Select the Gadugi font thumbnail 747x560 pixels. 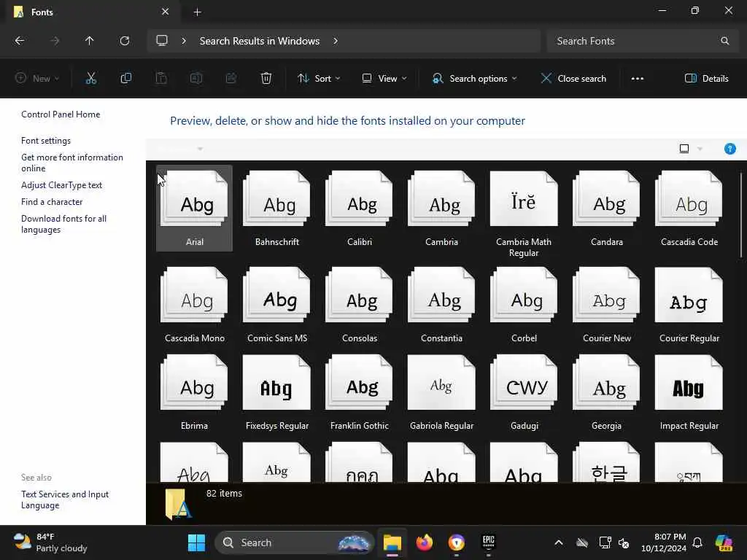pos(524,392)
